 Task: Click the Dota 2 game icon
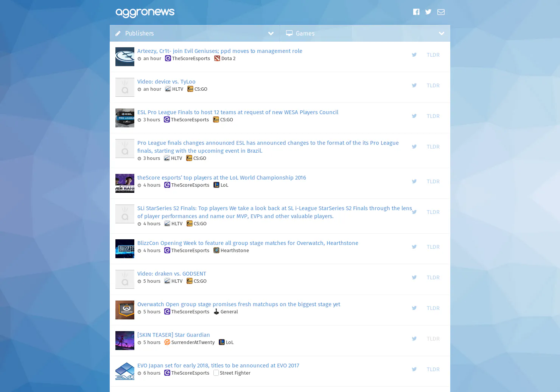point(217,59)
